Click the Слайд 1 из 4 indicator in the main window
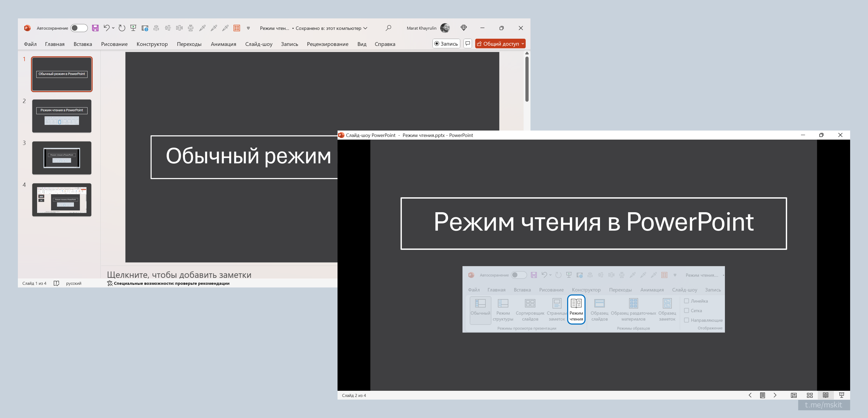The width and height of the screenshot is (868, 418). pos(34,283)
